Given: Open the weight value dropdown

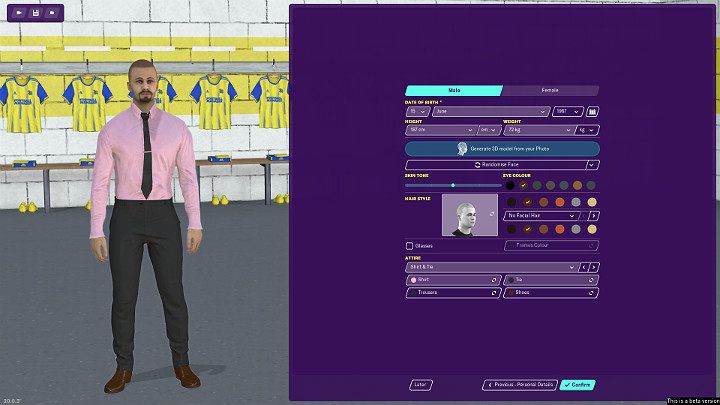Looking at the screenshot, I should point(539,130).
